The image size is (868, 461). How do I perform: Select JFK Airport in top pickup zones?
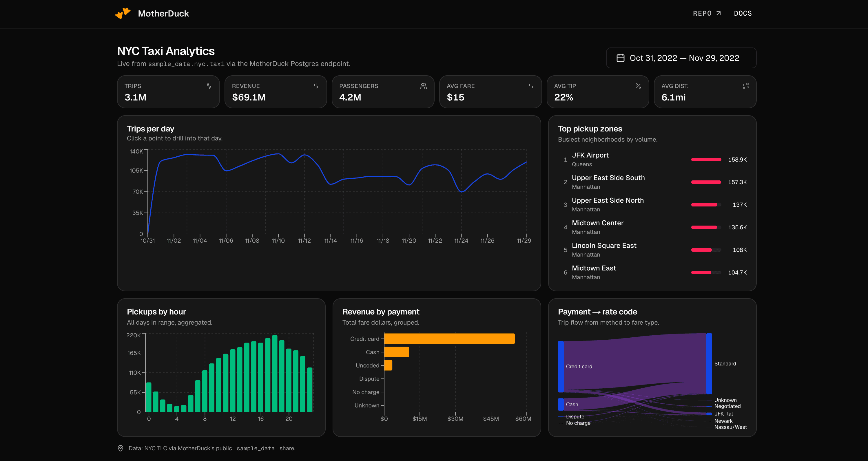652,160
